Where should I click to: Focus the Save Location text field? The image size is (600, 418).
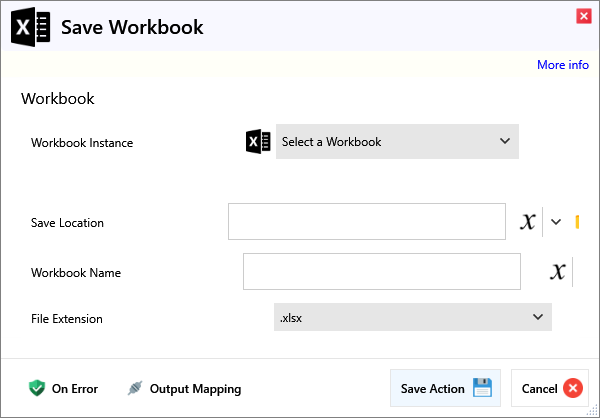tap(366, 222)
